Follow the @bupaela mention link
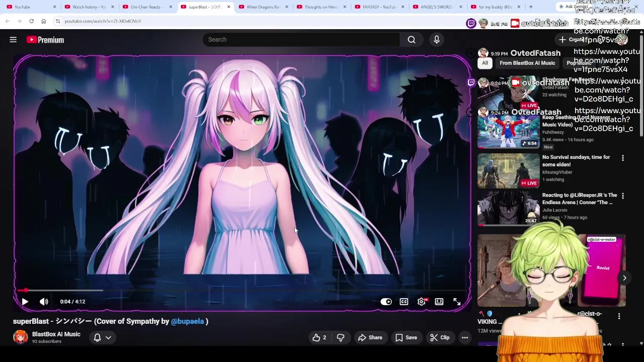This screenshot has height=362, width=644. [x=187, y=321]
